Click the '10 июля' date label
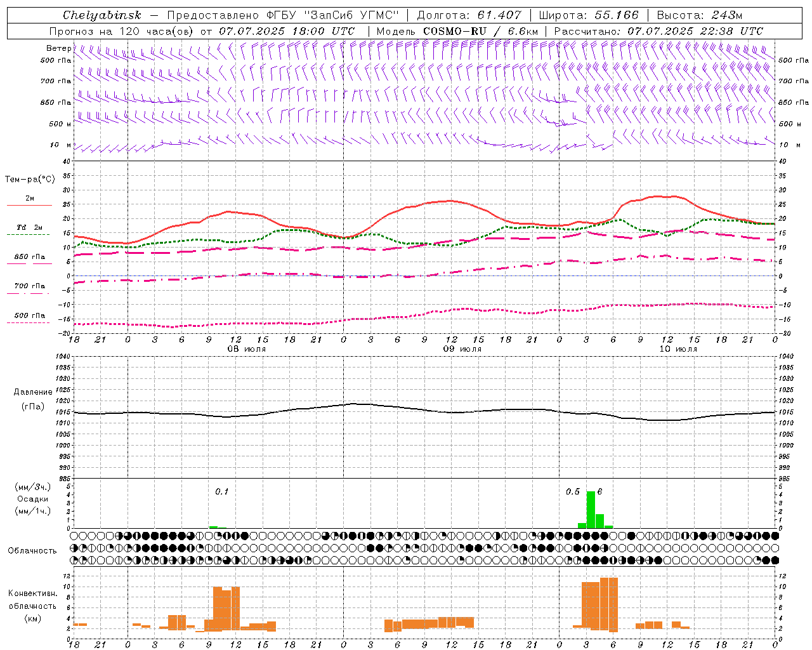This screenshot has width=812, height=650. point(678,349)
